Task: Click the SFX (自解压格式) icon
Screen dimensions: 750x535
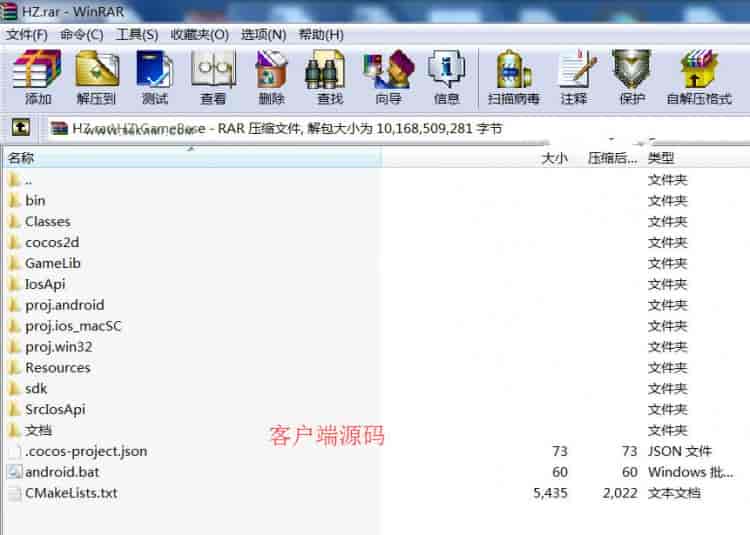Action: click(x=699, y=77)
